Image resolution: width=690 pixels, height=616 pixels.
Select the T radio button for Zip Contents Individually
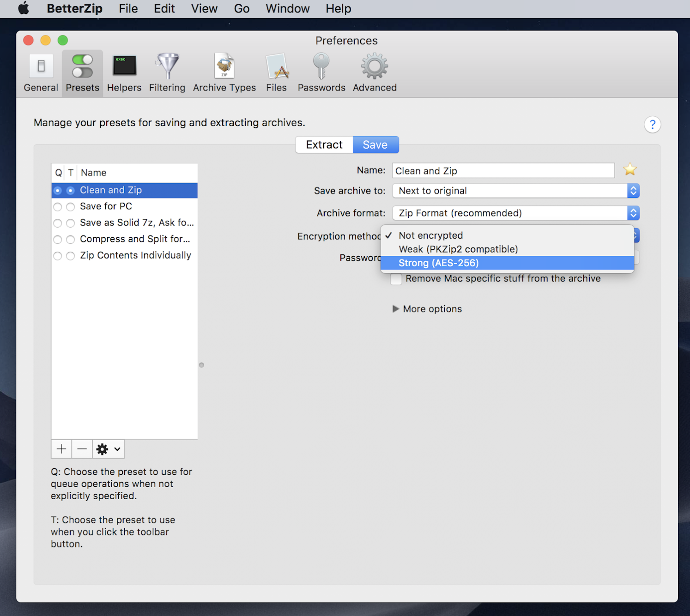(70, 255)
